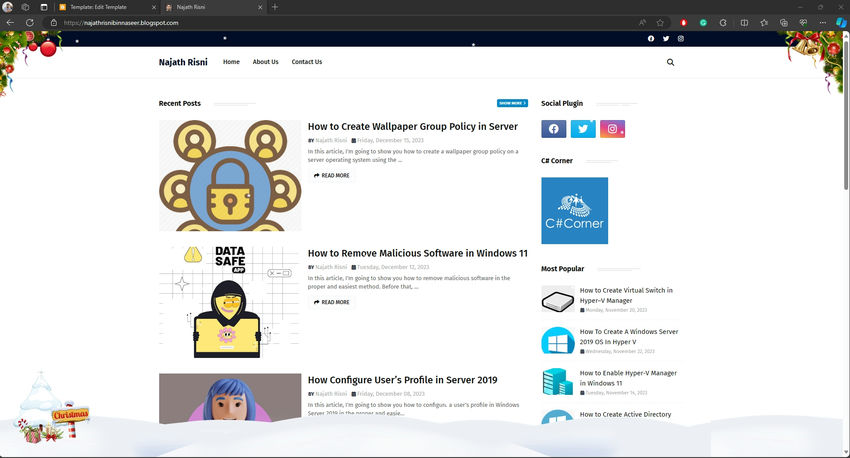The height and width of the screenshot is (458, 850).
Task: Open the Wallpaper Group Policy post thumbnail
Action: 230,176
